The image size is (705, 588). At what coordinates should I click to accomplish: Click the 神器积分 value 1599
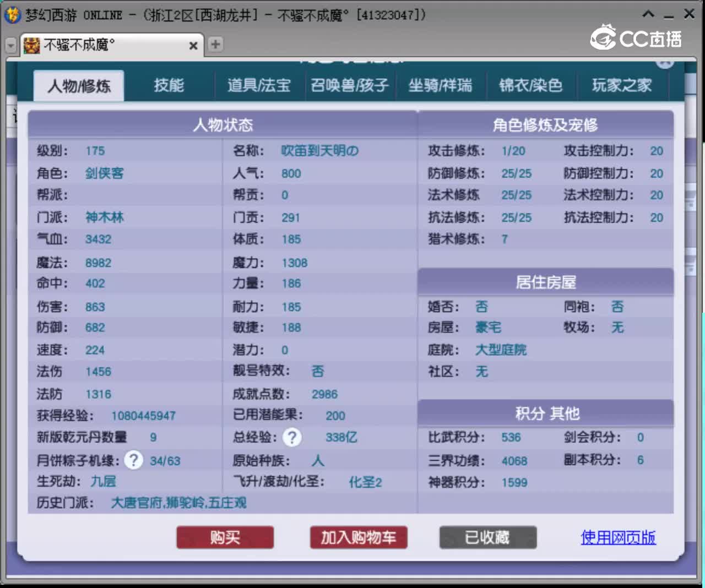(514, 483)
